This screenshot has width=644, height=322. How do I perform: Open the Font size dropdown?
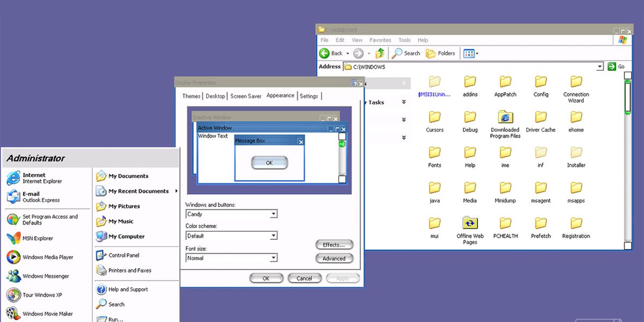coord(273,258)
